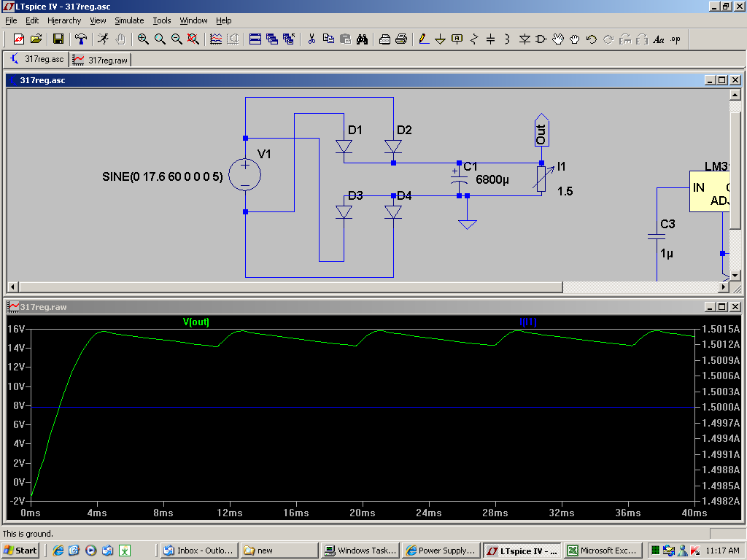This screenshot has width=747, height=560.
Task: Click the SINE(0 17.6 60 0 0 0 5) source text
Action: (x=163, y=176)
